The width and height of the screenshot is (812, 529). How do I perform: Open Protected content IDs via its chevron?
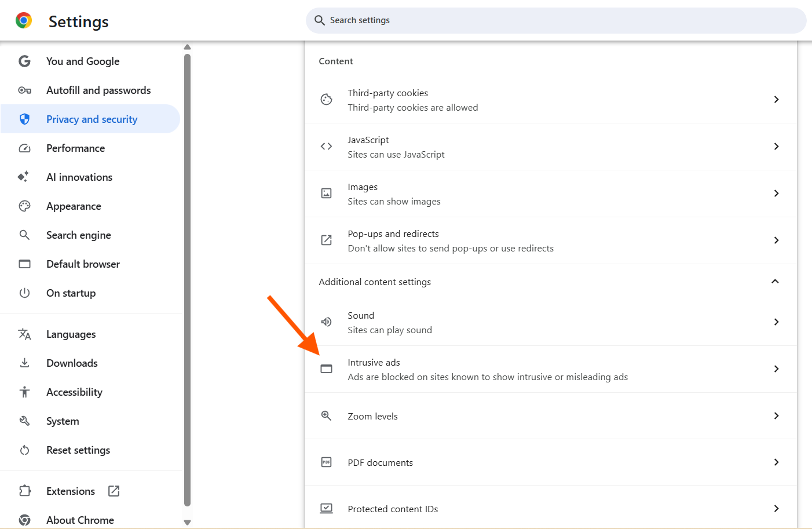[777, 508]
